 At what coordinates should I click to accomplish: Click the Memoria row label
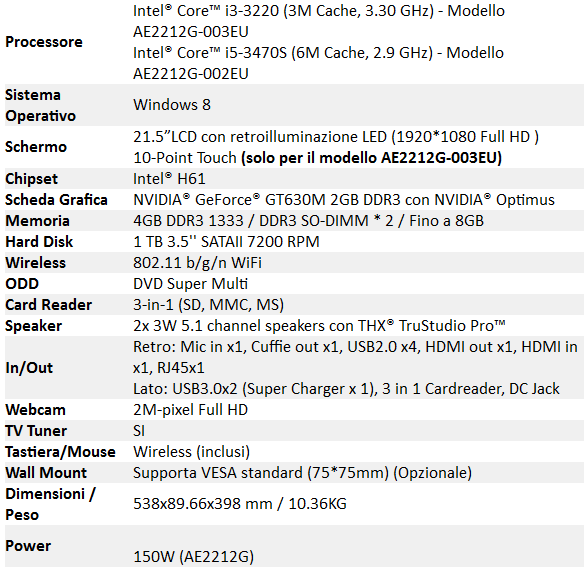click(38, 221)
